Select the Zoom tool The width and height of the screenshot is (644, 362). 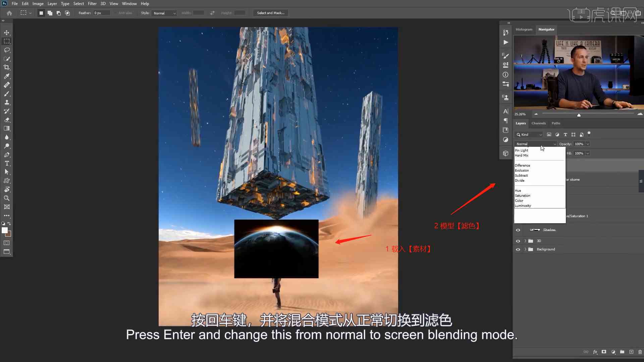(7, 198)
